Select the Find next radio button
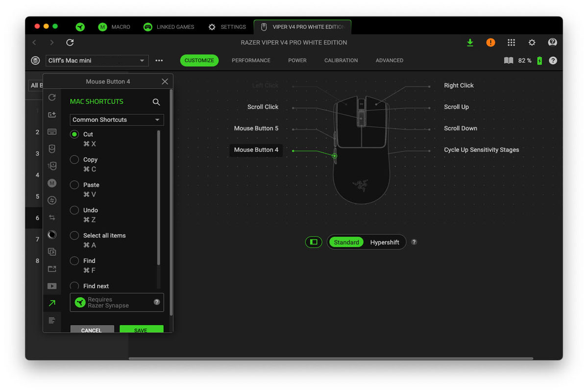 pyautogui.click(x=74, y=286)
